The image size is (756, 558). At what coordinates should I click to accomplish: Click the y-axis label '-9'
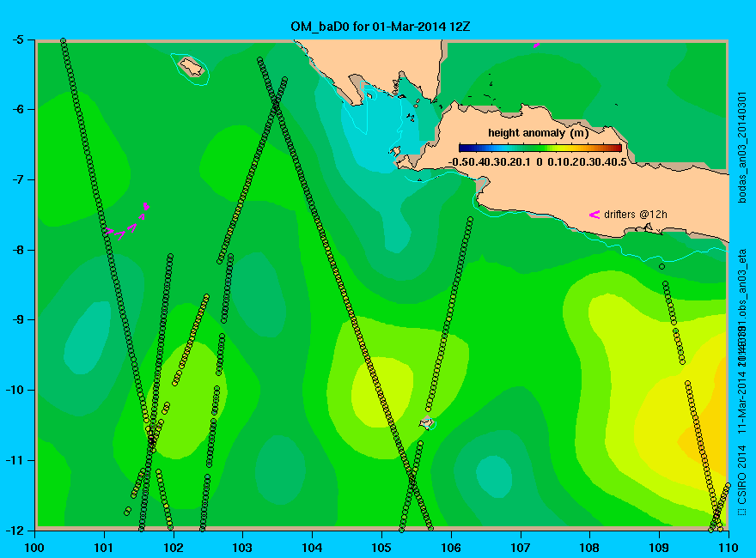[16, 319]
